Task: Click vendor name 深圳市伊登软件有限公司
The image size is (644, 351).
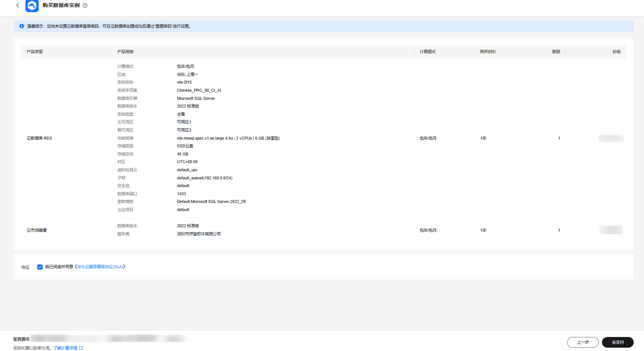Action: [x=199, y=234]
